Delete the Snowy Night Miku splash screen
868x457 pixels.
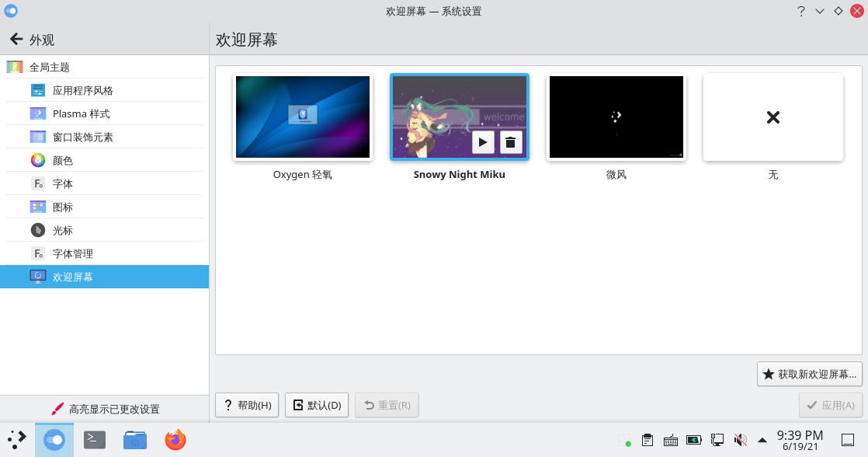tap(510, 142)
